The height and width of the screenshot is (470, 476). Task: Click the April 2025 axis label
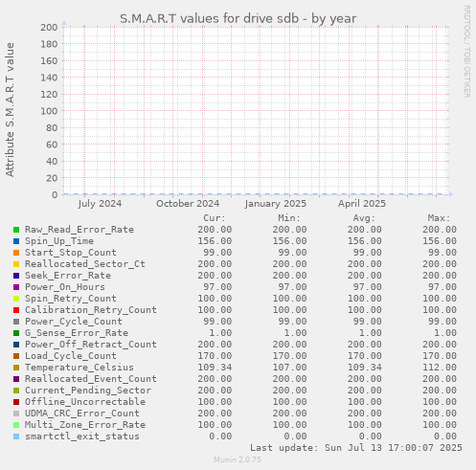[x=362, y=204]
